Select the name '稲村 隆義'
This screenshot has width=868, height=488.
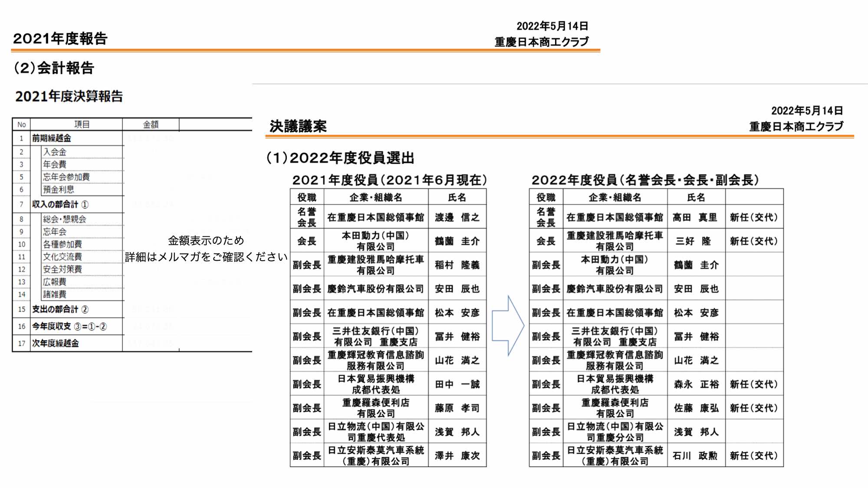[457, 265]
